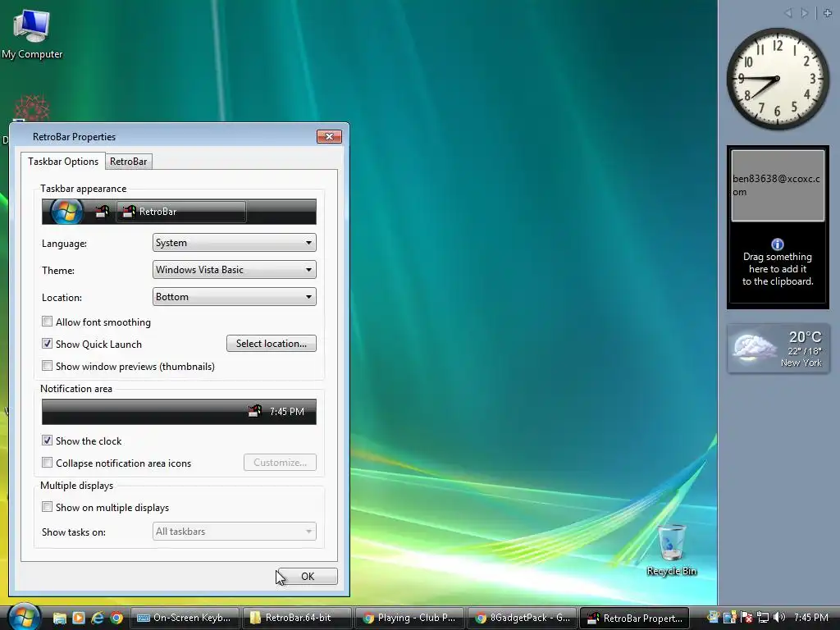This screenshot has height=630, width=840.
Task: Click the 7:45 PM taskbar clock
Action: [x=811, y=618]
